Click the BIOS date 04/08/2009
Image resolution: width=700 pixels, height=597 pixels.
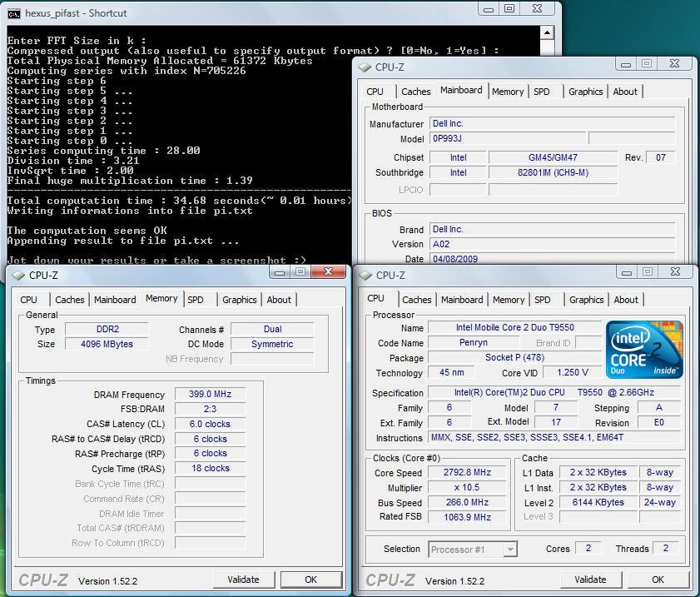coord(552,259)
